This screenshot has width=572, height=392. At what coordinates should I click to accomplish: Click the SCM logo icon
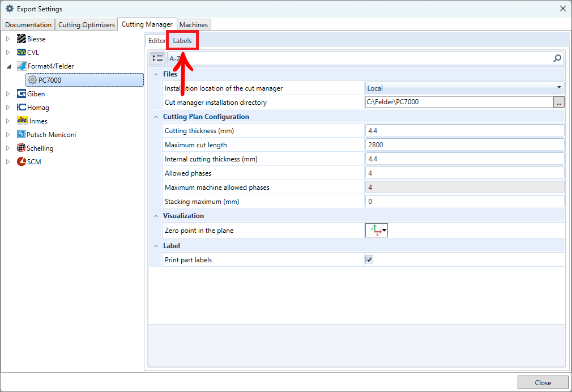[22, 161]
